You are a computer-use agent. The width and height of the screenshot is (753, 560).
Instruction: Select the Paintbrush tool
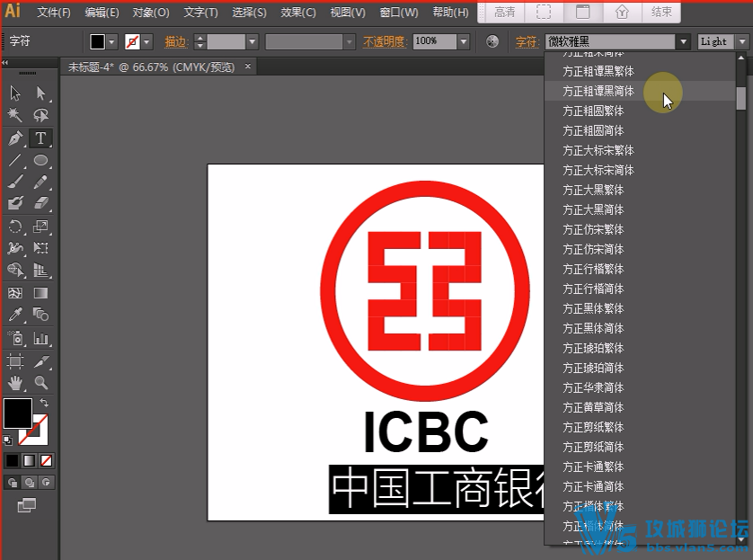tap(15, 182)
